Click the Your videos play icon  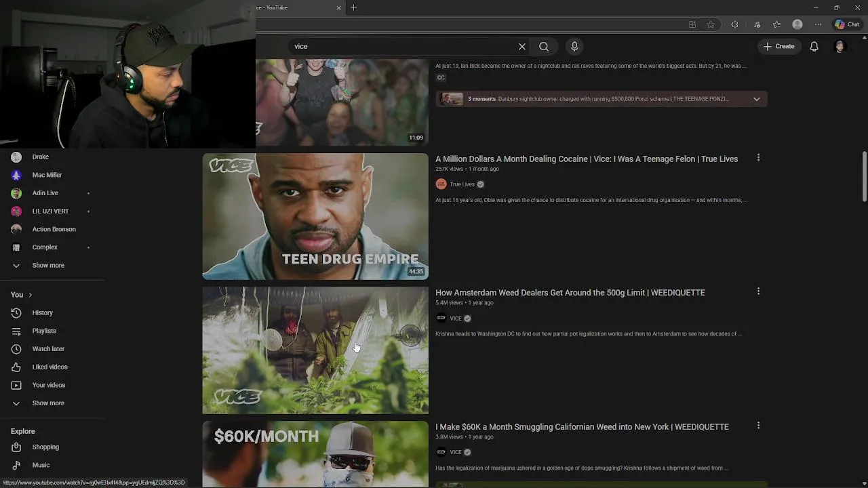pos(16,385)
